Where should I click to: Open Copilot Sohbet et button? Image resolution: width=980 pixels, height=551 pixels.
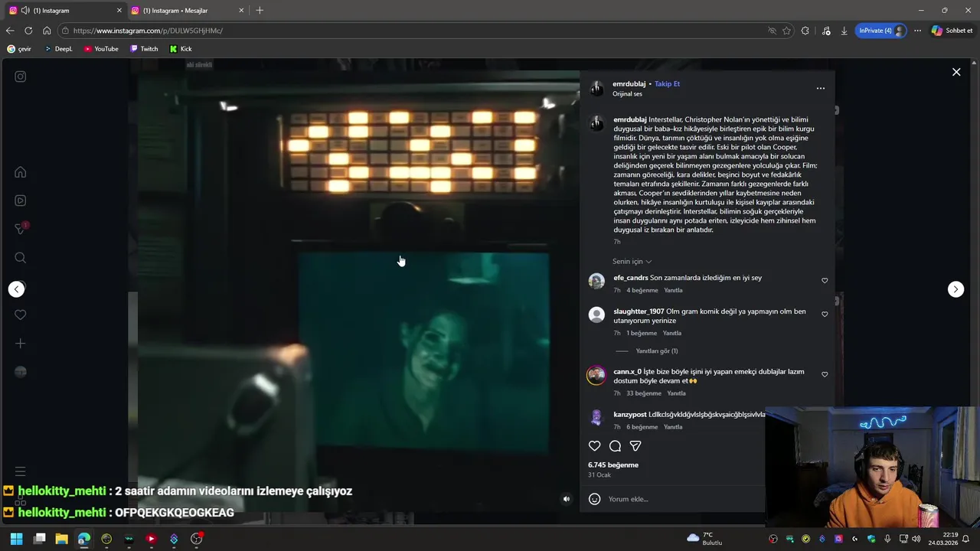tap(952, 31)
